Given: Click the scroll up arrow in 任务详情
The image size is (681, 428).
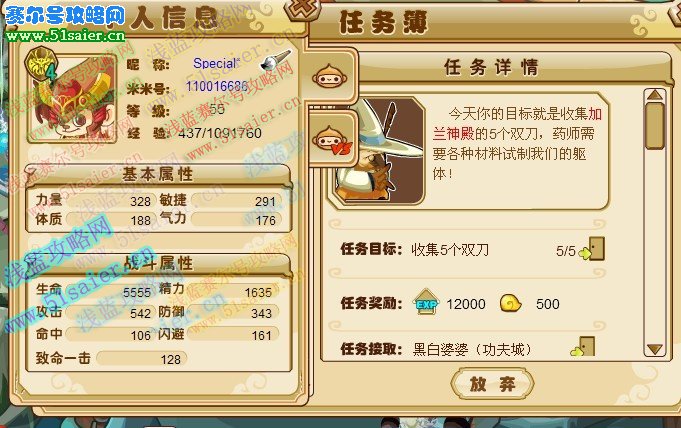Looking at the screenshot, I should 655,95.
